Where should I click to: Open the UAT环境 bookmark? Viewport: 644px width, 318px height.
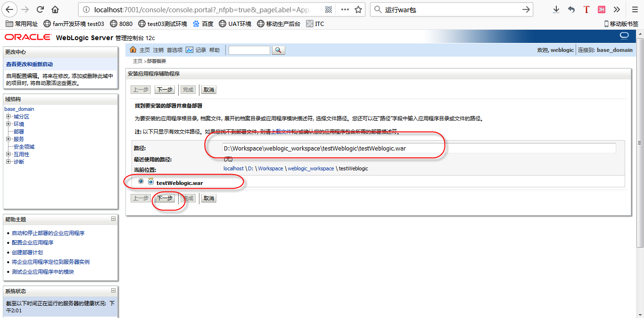click(x=235, y=24)
